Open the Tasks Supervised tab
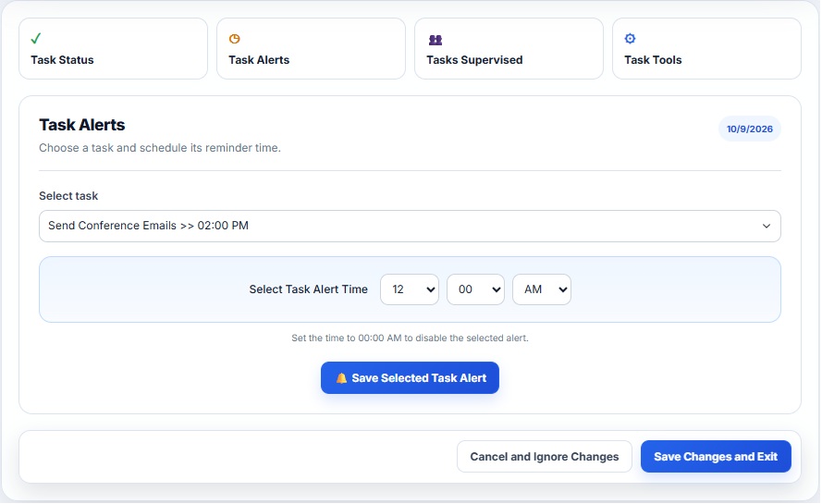 pyautogui.click(x=509, y=49)
